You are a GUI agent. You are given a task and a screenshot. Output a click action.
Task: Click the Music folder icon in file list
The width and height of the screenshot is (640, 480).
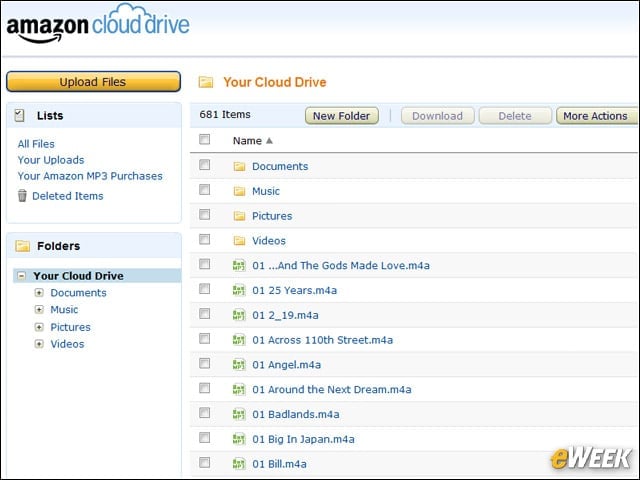coord(239,191)
